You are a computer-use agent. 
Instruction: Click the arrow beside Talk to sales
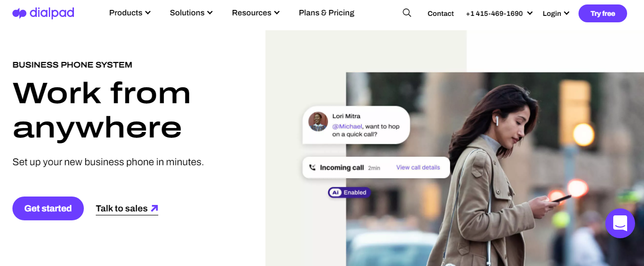pos(154,208)
